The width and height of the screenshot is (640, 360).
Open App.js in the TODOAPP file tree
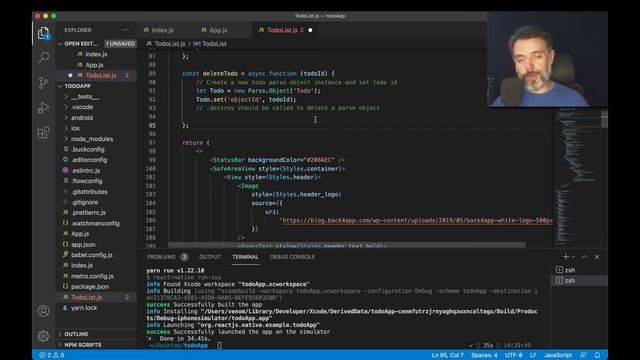[80, 234]
